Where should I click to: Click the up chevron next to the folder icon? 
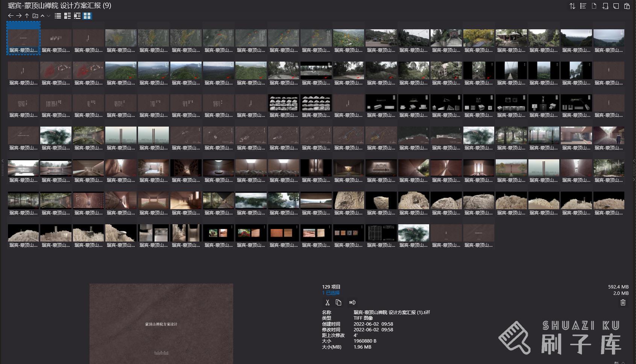(43, 16)
